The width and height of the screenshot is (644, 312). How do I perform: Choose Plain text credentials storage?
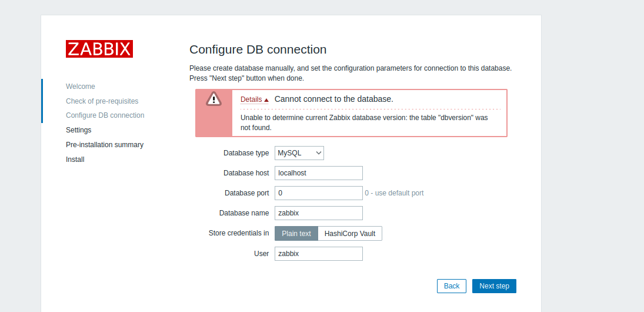pyautogui.click(x=296, y=234)
